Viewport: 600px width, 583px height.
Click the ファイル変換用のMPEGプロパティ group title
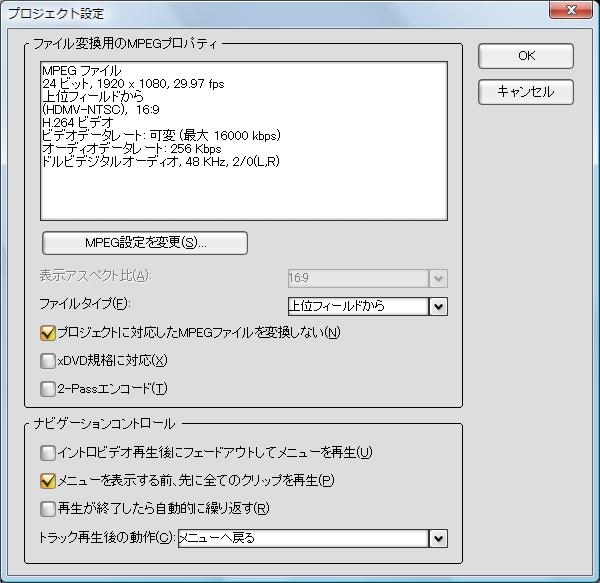[x=125, y=44]
